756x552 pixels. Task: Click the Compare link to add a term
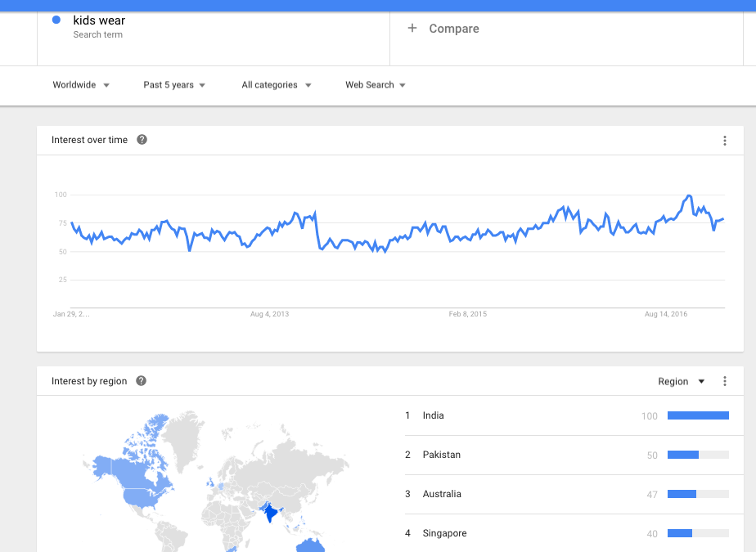(454, 29)
